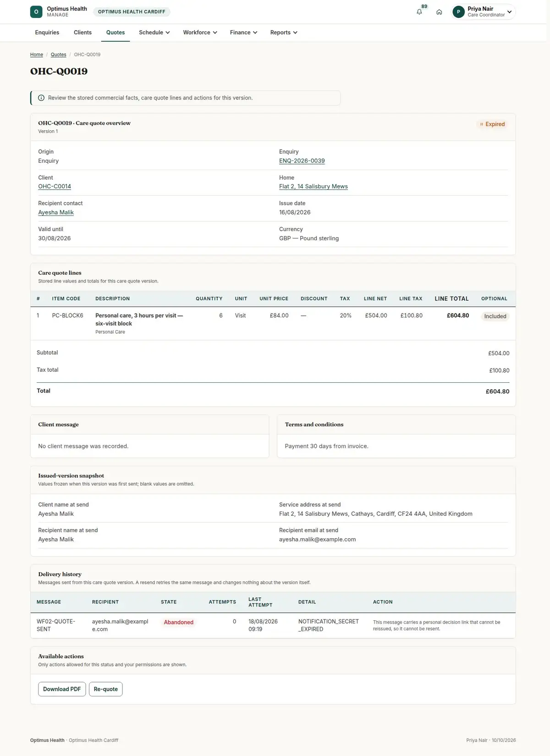
Task: Click the tax rate 20% cell
Action: tap(346, 316)
